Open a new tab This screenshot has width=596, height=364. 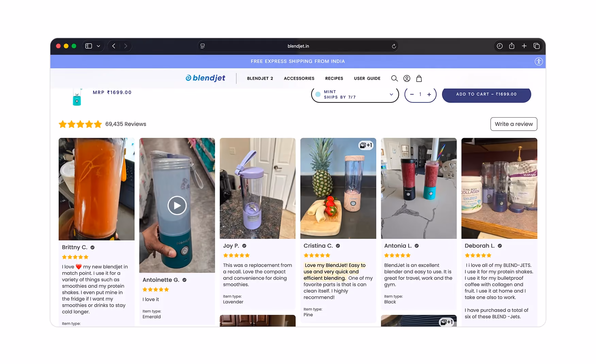coord(524,46)
